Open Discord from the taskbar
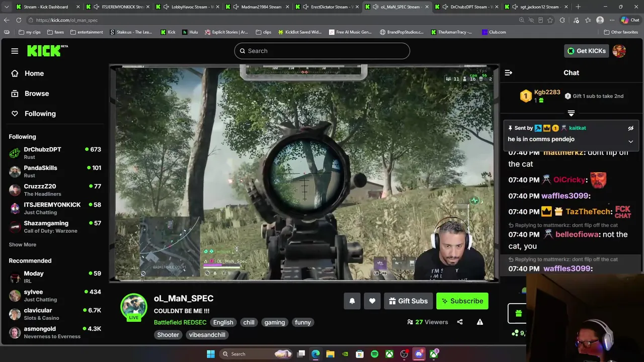This screenshot has height=362, width=644. pos(419,354)
